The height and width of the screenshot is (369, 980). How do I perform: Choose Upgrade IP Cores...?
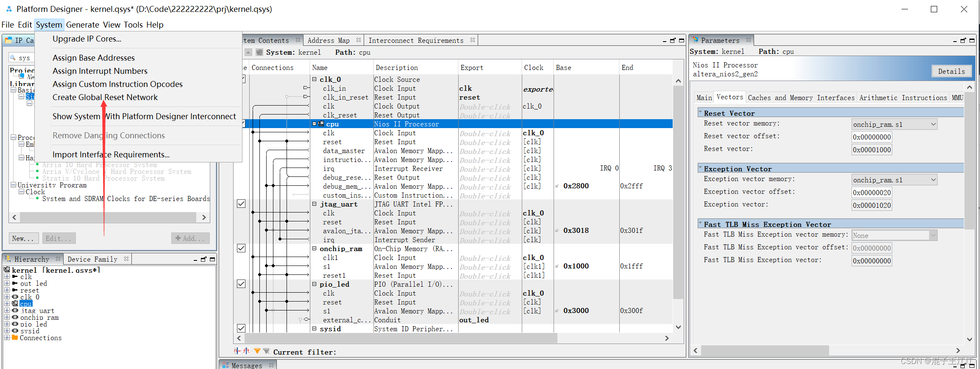(x=87, y=39)
